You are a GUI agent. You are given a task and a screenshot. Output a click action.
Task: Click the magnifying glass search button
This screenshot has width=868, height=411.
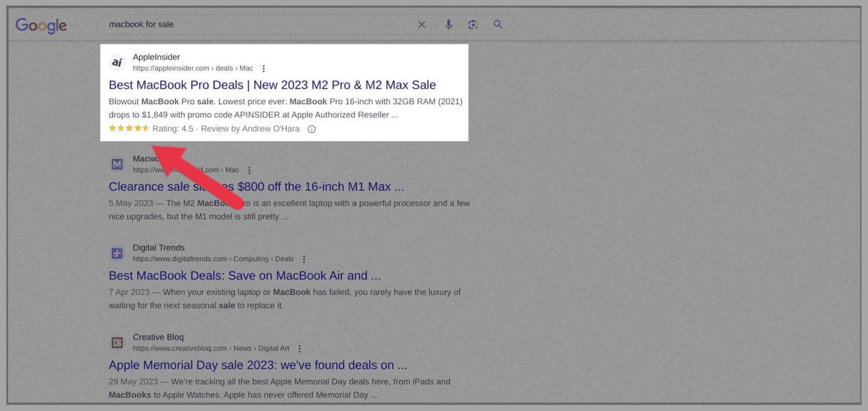click(497, 24)
